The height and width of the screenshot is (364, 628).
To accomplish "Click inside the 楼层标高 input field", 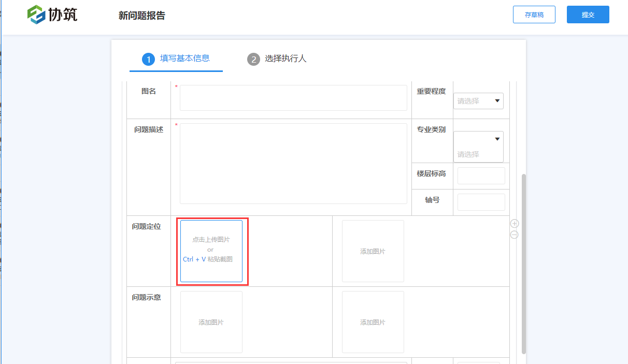I will click(x=481, y=176).
